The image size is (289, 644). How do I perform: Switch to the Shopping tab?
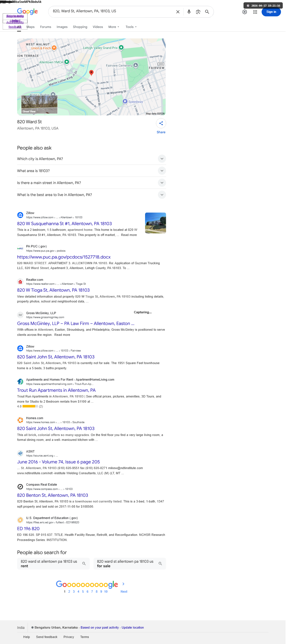pos(80,27)
